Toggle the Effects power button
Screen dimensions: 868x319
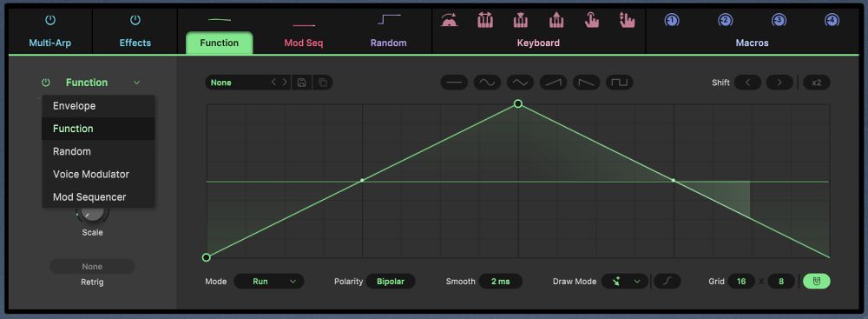coord(135,21)
